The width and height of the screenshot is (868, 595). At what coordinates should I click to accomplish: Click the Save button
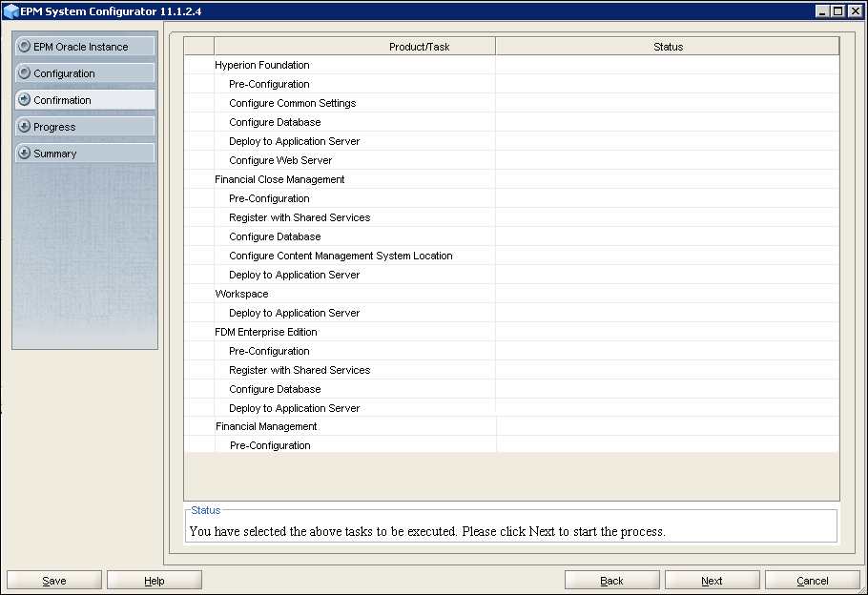click(54, 580)
